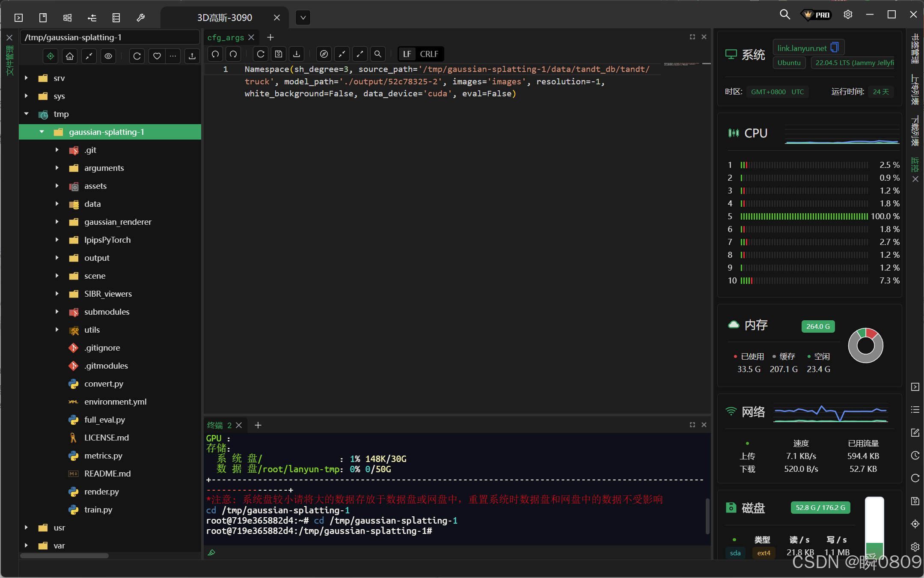Refresh the file manager listing
924x578 pixels.
click(137, 56)
